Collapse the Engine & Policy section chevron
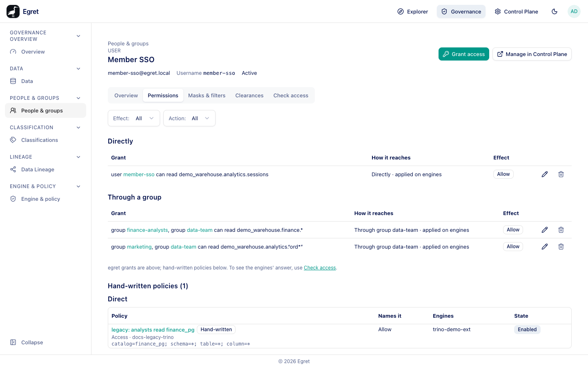 pos(78,186)
